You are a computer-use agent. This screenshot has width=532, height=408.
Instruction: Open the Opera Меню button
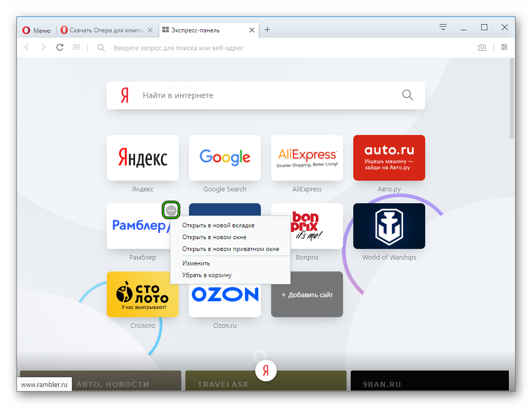click(36, 30)
